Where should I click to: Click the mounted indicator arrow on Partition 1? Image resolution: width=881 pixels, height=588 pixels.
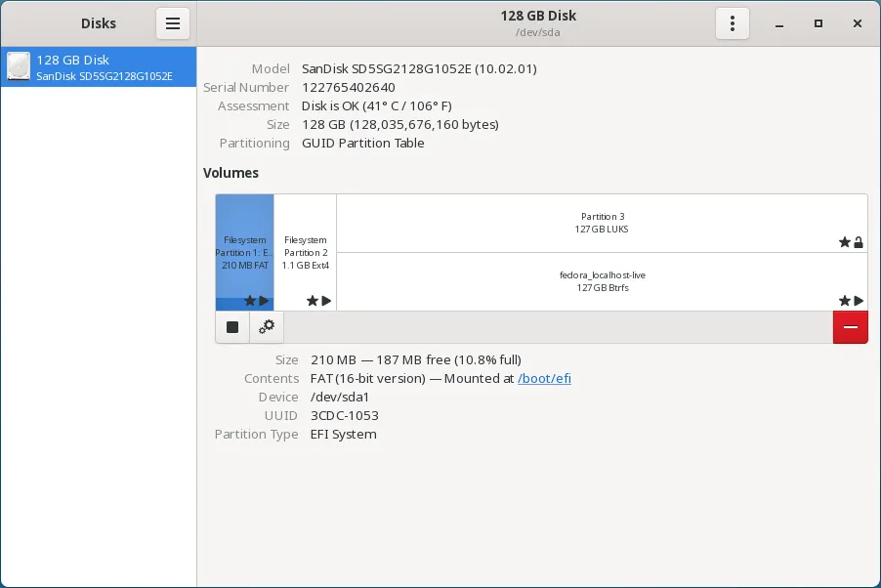coord(263,301)
